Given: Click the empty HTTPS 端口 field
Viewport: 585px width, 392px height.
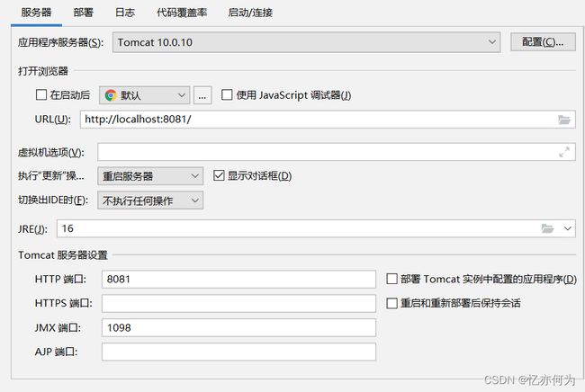Looking at the screenshot, I should click(238, 303).
